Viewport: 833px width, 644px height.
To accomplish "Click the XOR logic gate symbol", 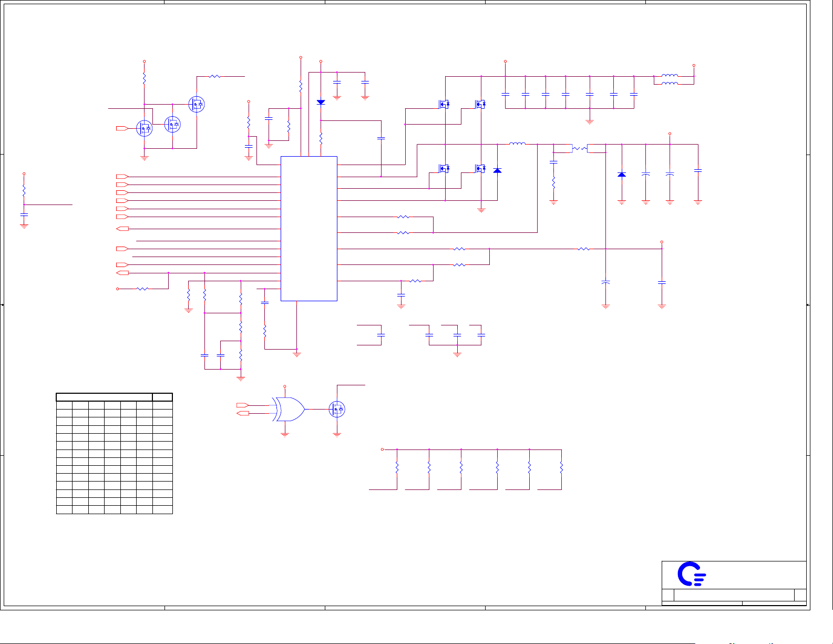I will (288, 409).
